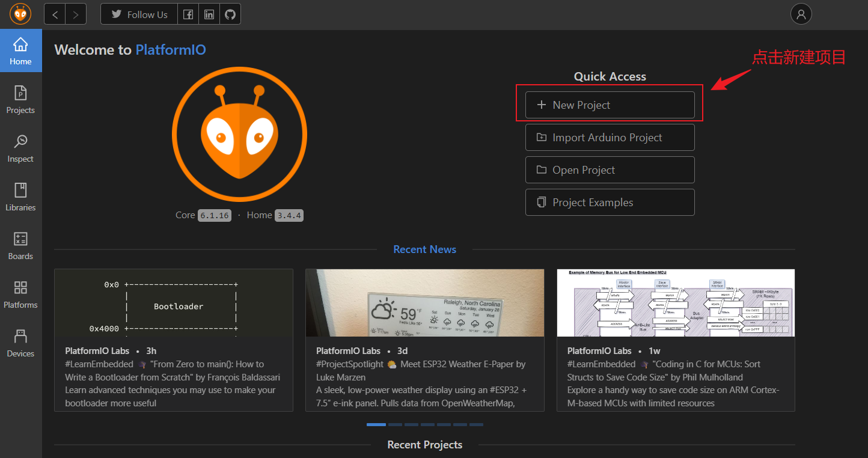Viewport: 868px width, 458px height.
Task: Click Import Arduino Project
Action: [x=610, y=138]
